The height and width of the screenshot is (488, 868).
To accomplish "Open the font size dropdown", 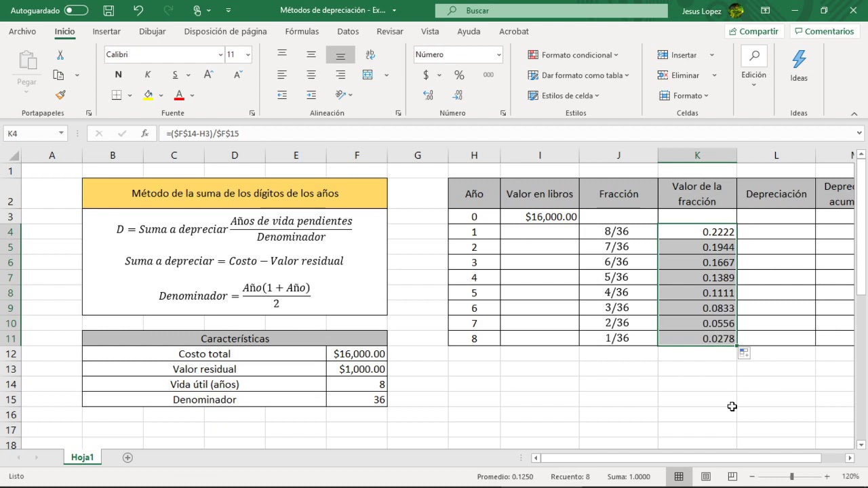I will pos(248,55).
